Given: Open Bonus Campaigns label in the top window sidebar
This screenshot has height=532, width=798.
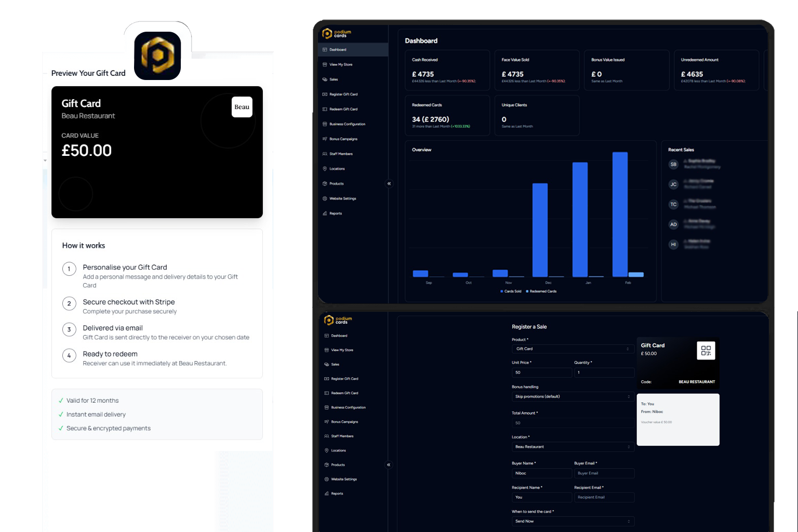Looking at the screenshot, I should coord(343,139).
